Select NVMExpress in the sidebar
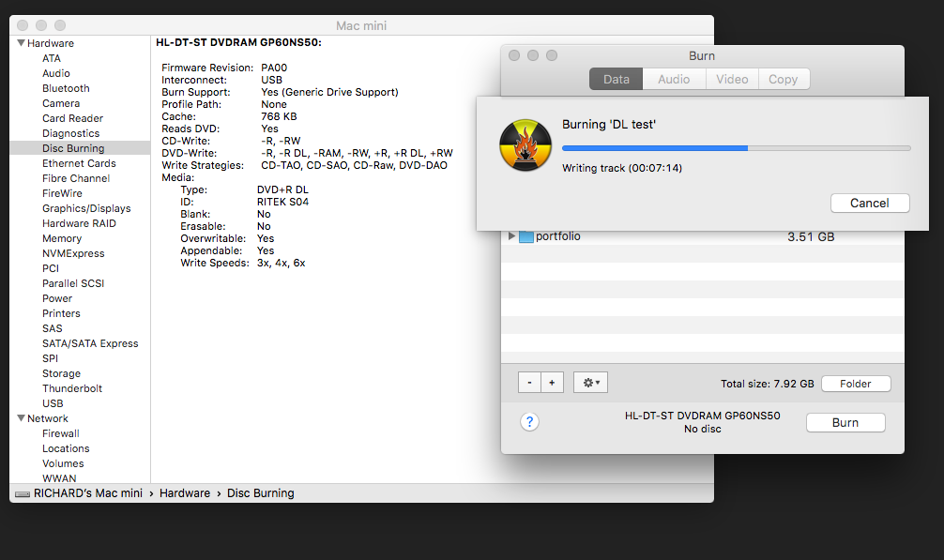 click(x=73, y=253)
